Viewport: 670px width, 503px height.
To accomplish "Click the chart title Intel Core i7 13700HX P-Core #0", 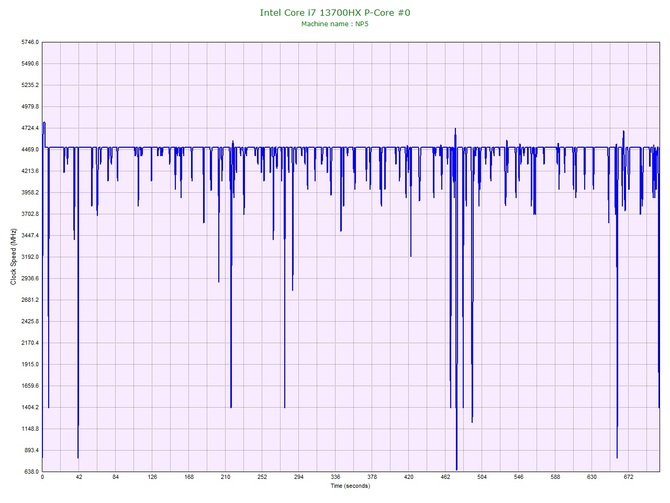I will pos(335,12).
